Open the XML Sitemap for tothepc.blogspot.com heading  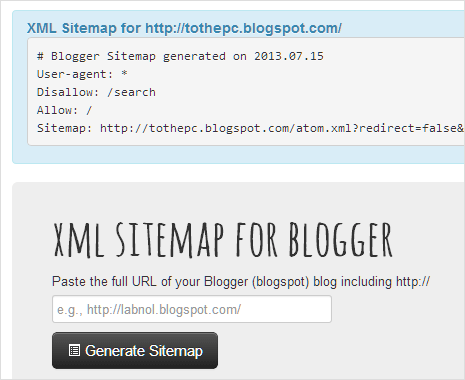[184, 28]
